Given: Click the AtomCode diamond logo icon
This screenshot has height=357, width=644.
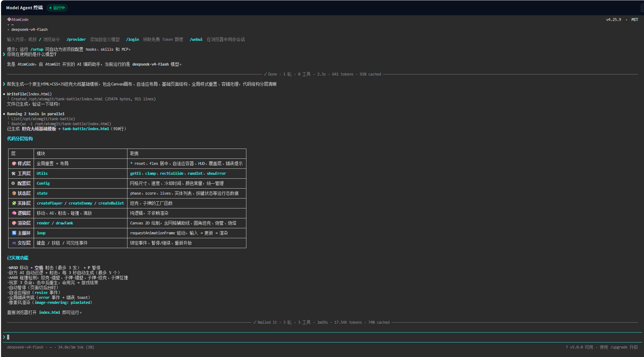Looking at the screenshot, I should point(9,19).
